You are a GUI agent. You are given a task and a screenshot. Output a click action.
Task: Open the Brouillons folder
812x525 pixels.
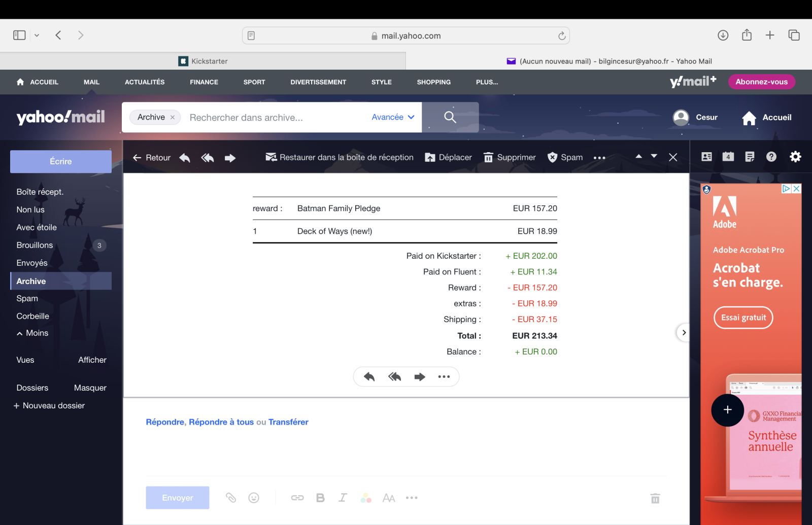(x=35, y=246)
